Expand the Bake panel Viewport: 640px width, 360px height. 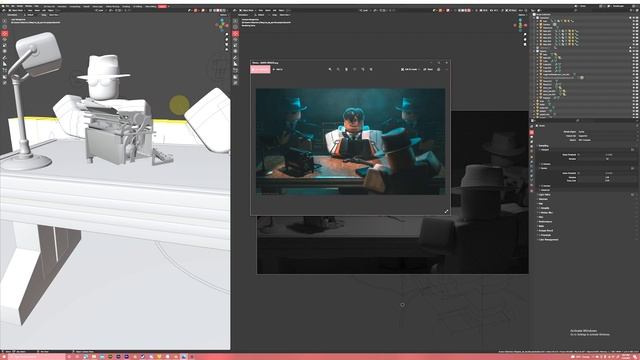541,226
